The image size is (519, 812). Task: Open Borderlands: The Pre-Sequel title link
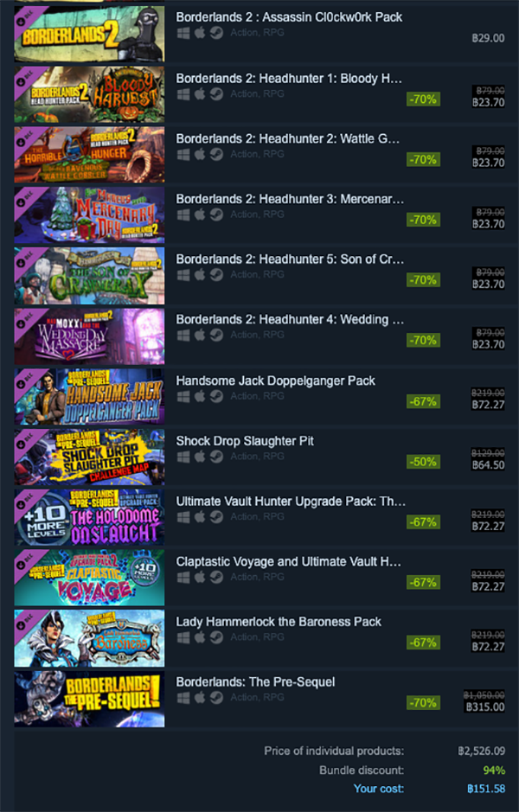pos(255,682)
